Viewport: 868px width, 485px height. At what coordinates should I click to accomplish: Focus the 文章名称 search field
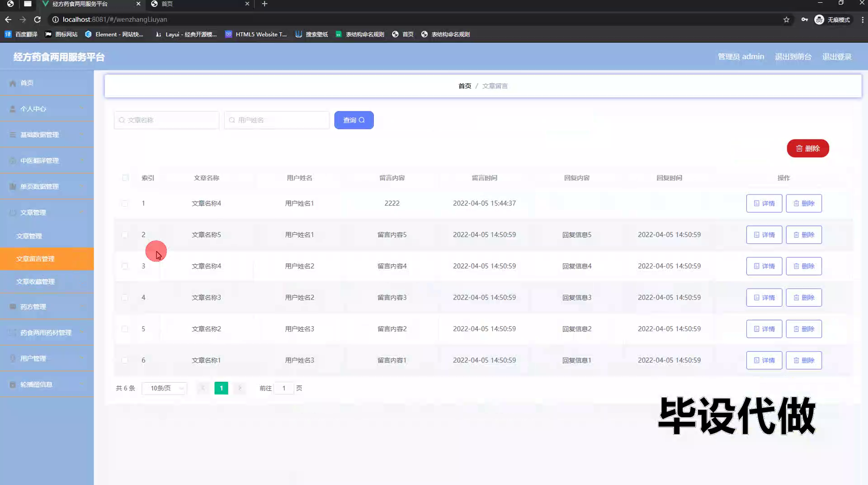pos(166,120)
